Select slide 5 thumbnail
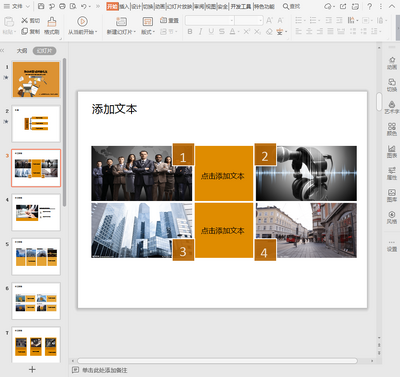This screenshot has width=400, height=377. coord(36,256)
